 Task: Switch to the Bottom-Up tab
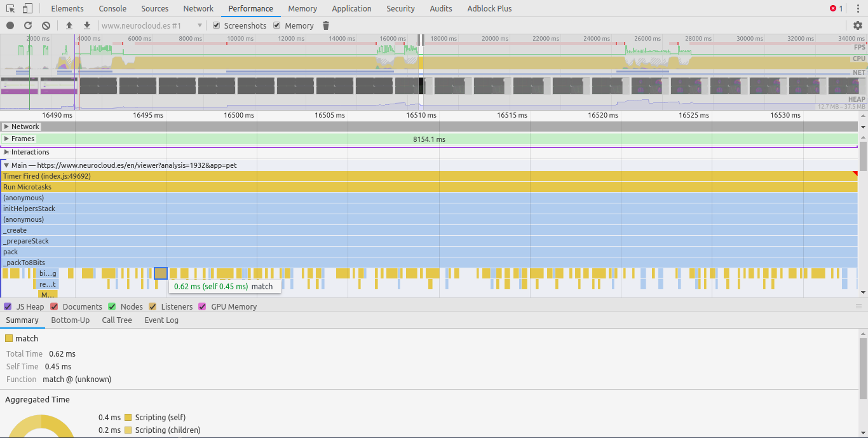(x=70, y=320)
